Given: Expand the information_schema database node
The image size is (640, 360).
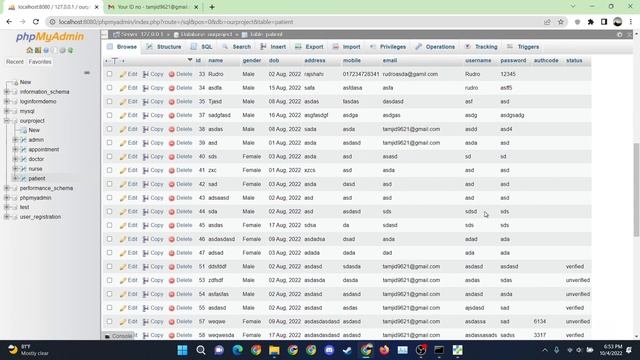Looking at the screenshot, I should [x=7, y=92].
